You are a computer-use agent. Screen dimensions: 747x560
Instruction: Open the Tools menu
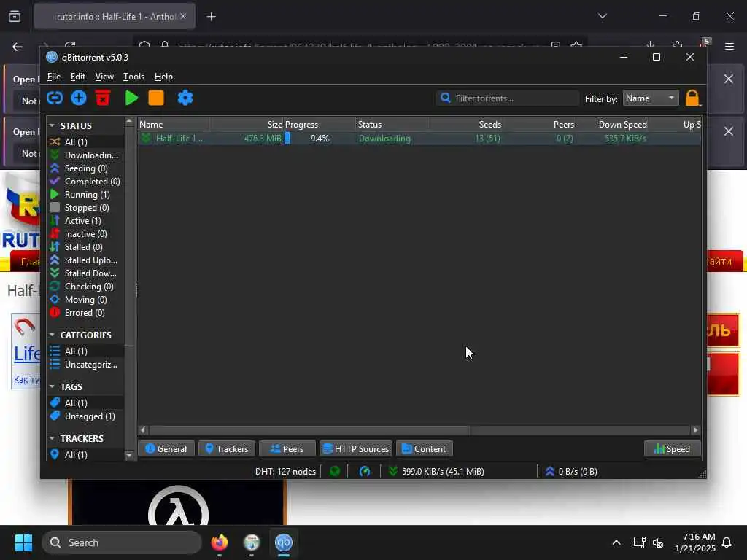pos(134,77)
